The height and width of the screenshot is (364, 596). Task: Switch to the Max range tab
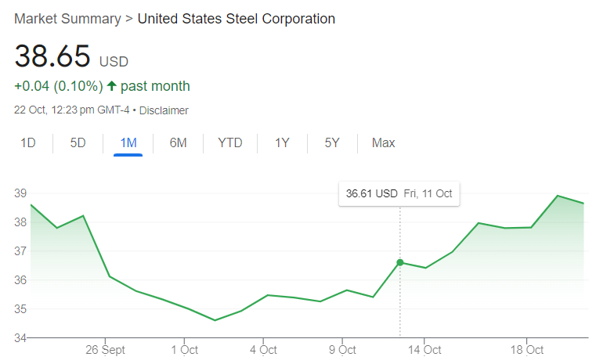tap(383, 143)
